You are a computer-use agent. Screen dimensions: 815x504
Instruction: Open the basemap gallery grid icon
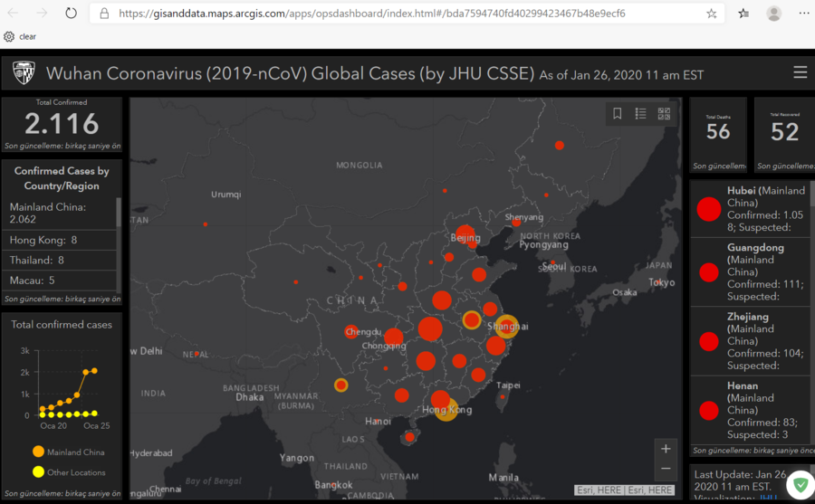pyautogui.click(x=665, y=113)
